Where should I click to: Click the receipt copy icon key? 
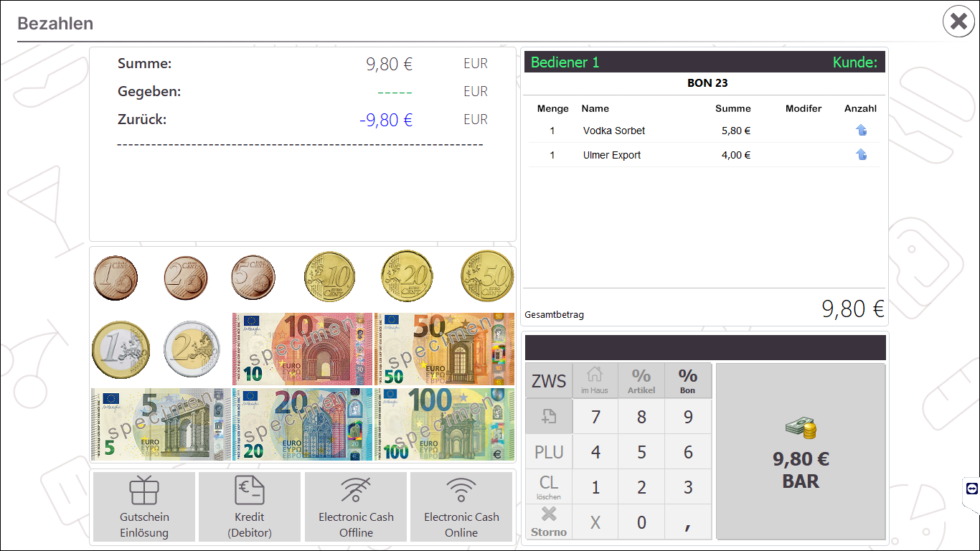coord(549,416)
